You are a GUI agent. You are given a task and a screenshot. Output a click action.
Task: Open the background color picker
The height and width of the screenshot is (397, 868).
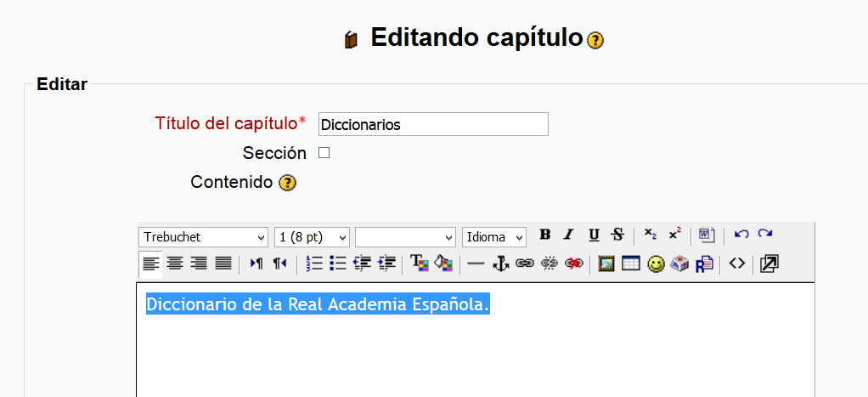pos(443,264)
